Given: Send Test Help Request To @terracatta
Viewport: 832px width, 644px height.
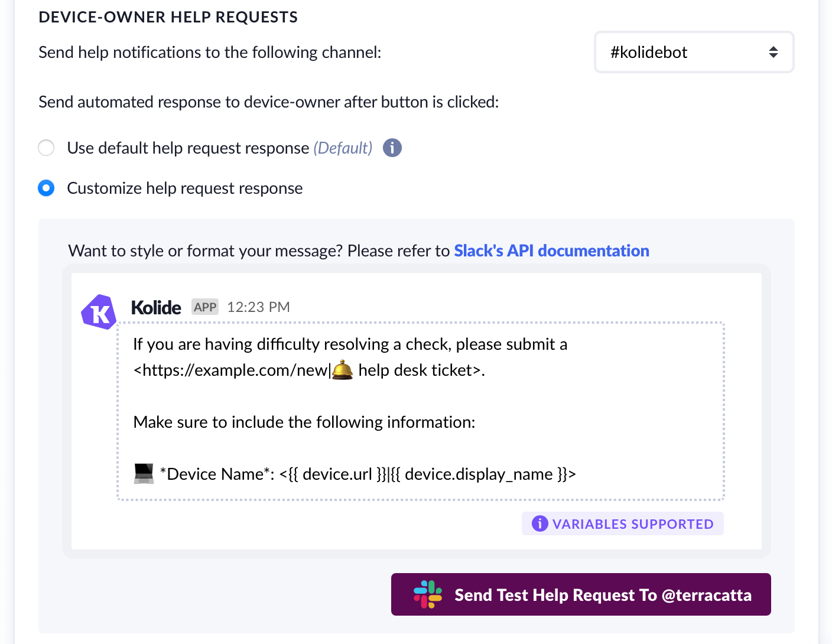Looking at the screenshot, I should click(581, 594).
